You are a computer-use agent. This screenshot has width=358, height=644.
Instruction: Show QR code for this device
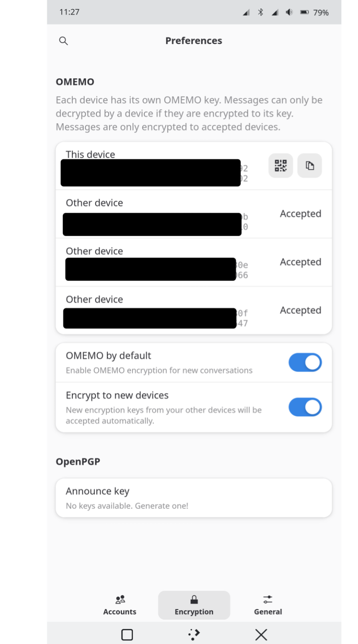(280, 166)
